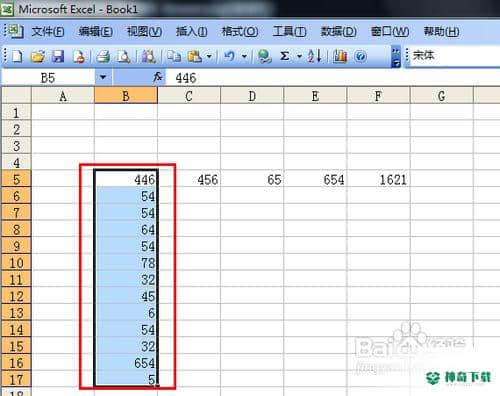Open a file with the Open folder icon
The height and width of the screenshot is (396, 500).
[38, 56]
